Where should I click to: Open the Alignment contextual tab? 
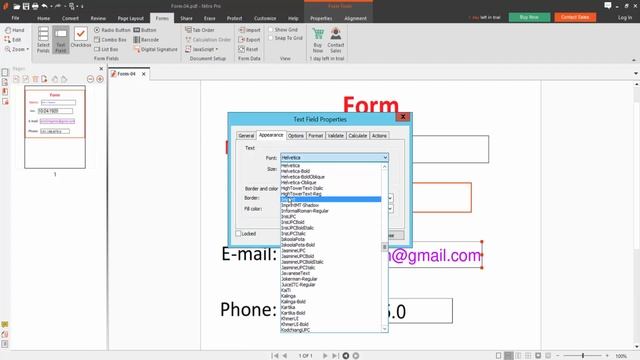[x=355, y=18]
